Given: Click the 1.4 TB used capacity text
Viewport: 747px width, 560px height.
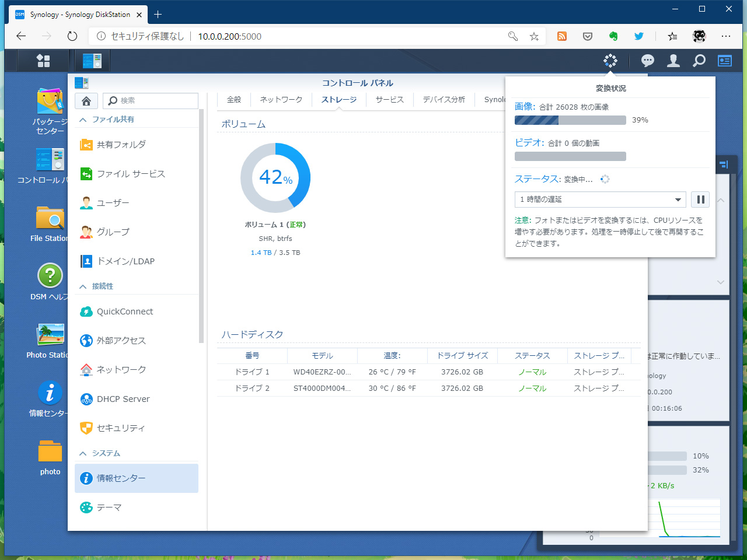Looking at the screenshot, I should (261, 253).
